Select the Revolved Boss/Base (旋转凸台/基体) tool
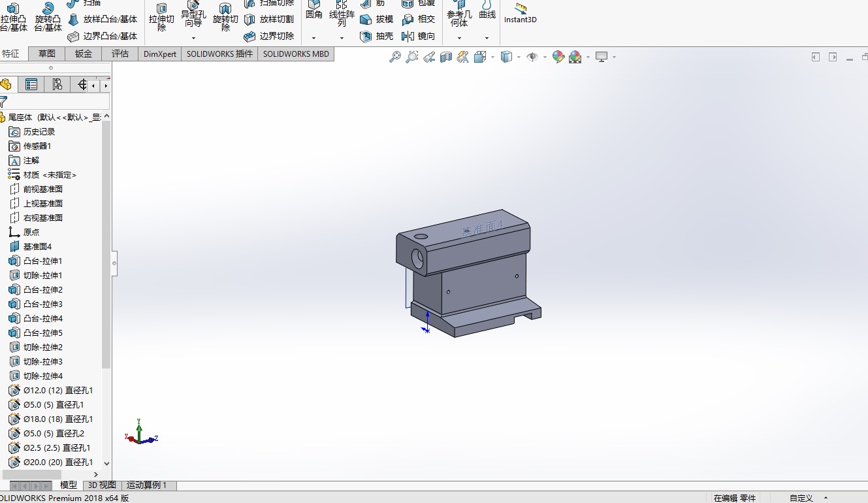 48,17
